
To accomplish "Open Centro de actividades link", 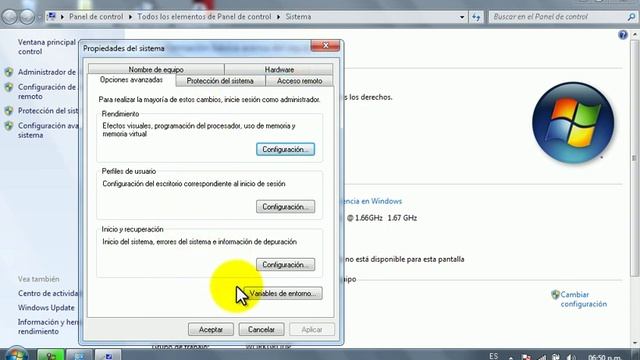I will [48, 293].
